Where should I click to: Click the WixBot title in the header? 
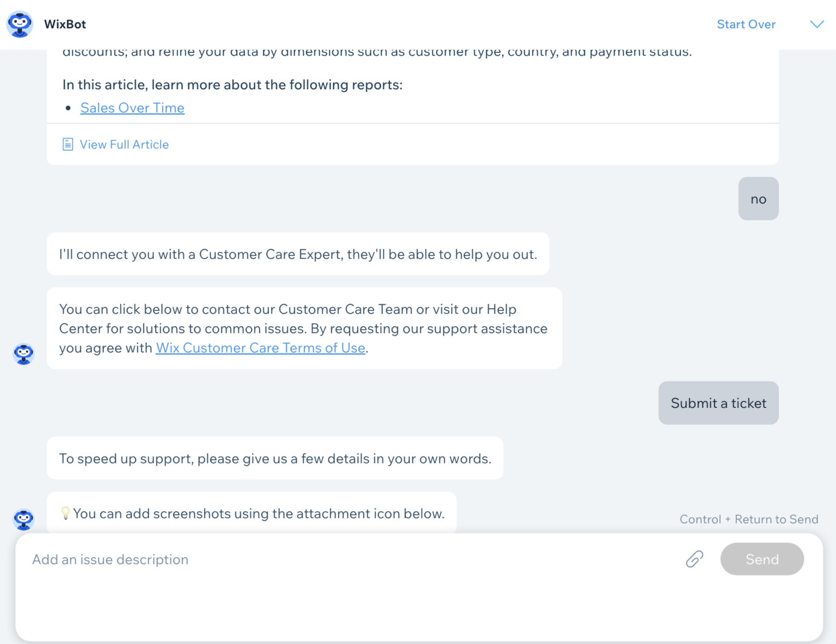coord(65,24)
